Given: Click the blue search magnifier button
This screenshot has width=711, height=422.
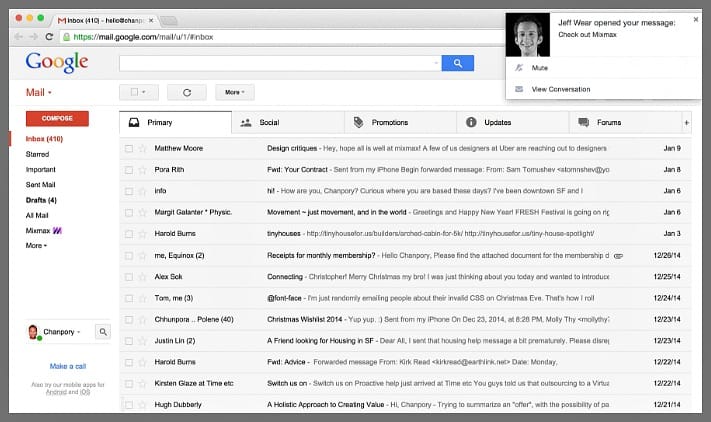Looking at the screenshot, I should pyautogui.click(x=457, y=63).
